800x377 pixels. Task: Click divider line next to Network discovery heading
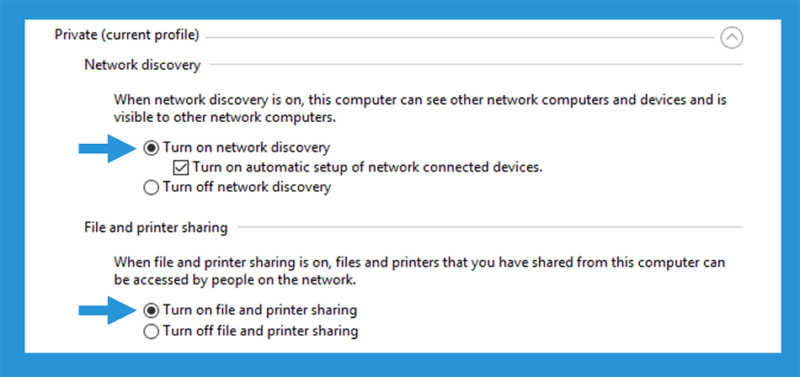(x=477, y=64)
